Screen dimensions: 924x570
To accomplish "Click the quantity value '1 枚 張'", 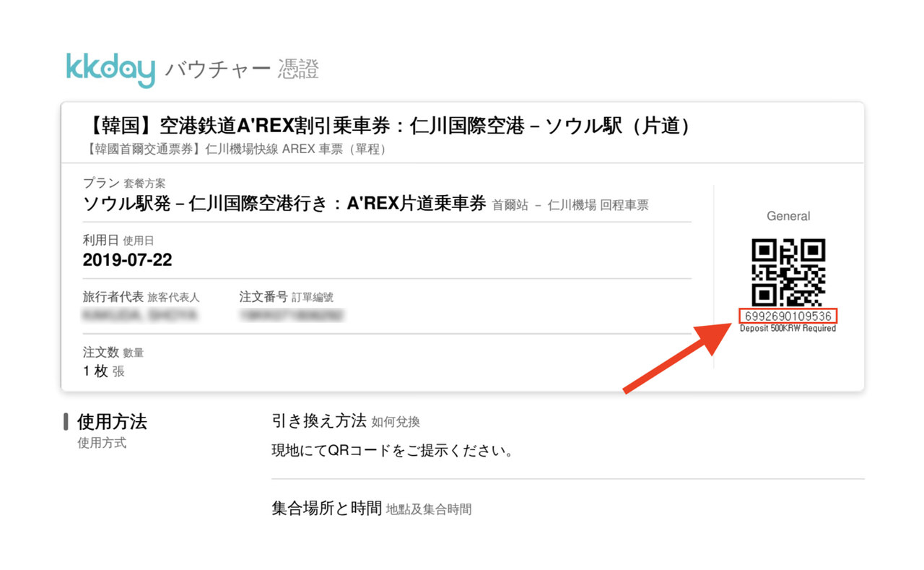I will (104, 371).
